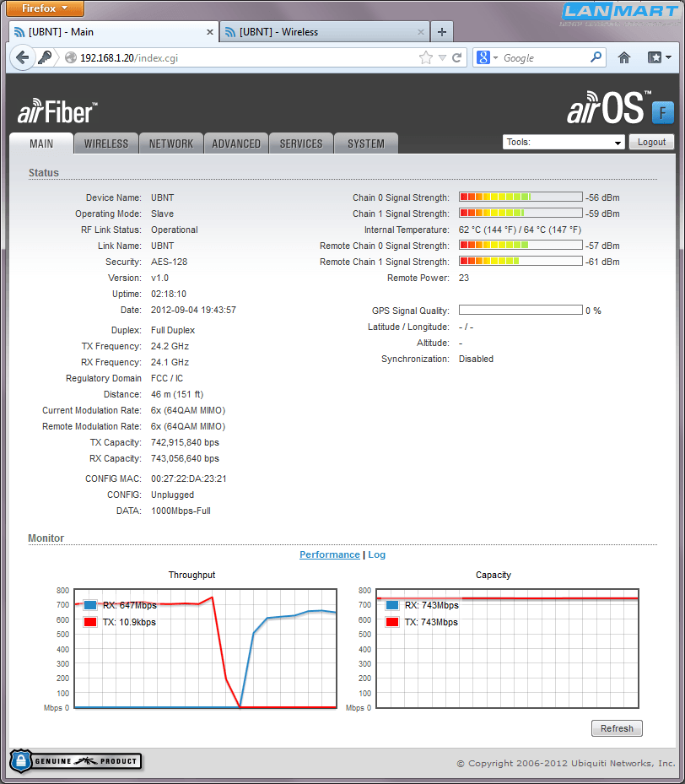Open the MAIN tab
685x784 pixels.
pos(41,143)
